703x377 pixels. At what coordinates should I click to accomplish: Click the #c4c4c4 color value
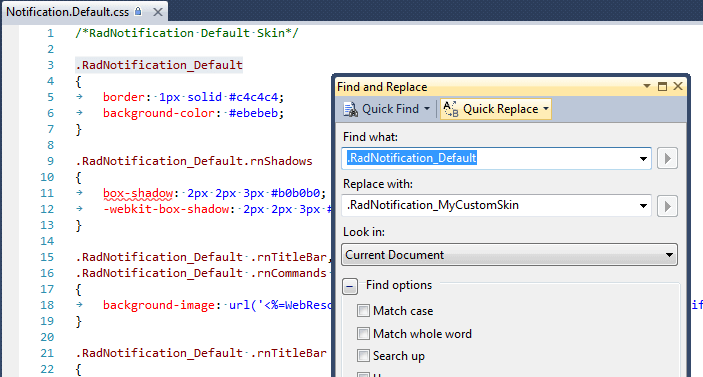[x=253, y=97]
